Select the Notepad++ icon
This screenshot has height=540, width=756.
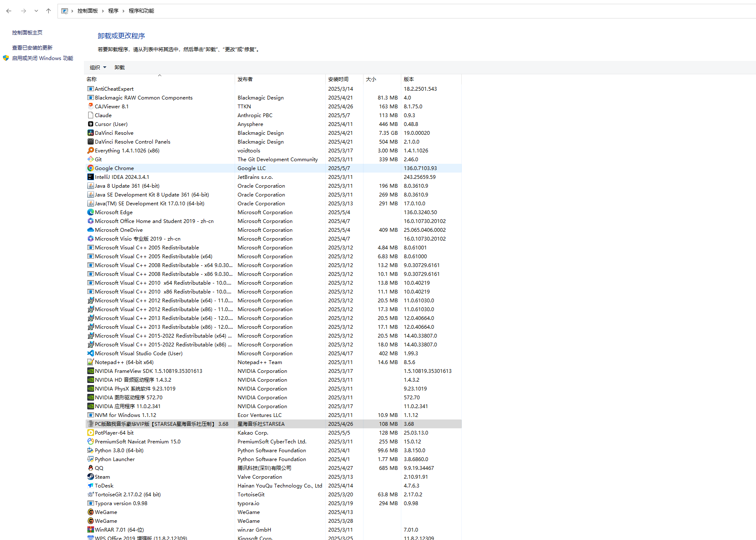90,362
